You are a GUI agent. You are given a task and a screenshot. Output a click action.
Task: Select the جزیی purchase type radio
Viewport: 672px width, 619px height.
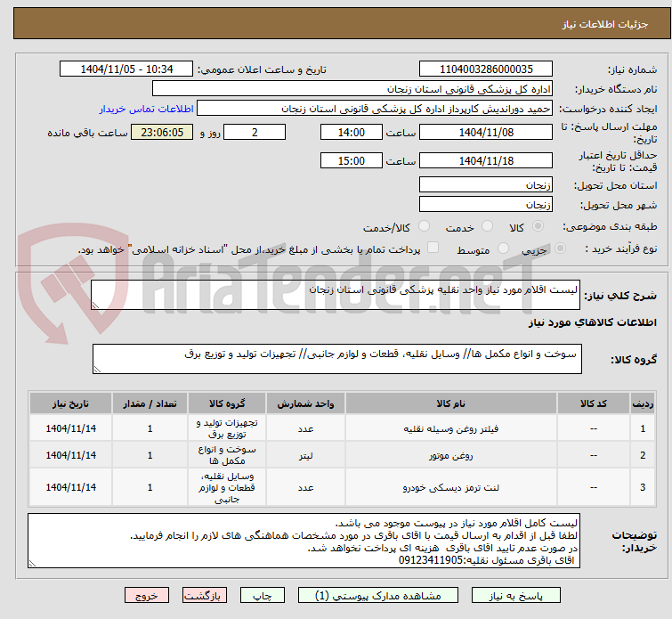[560, 248]
